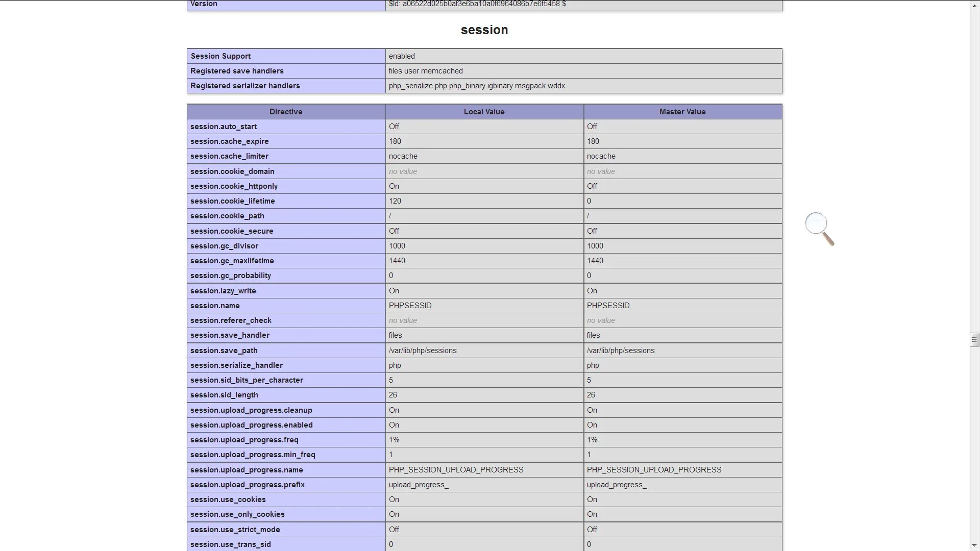Click master value '1000' of gc_divisor
Viewport: 980px width, 551px height.
[595, 246]
